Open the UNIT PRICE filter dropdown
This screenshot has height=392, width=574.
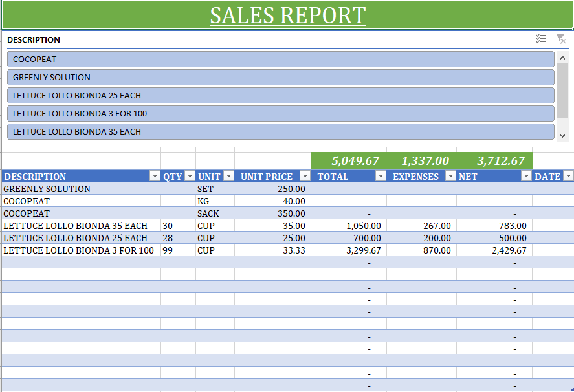pos(305,177)
